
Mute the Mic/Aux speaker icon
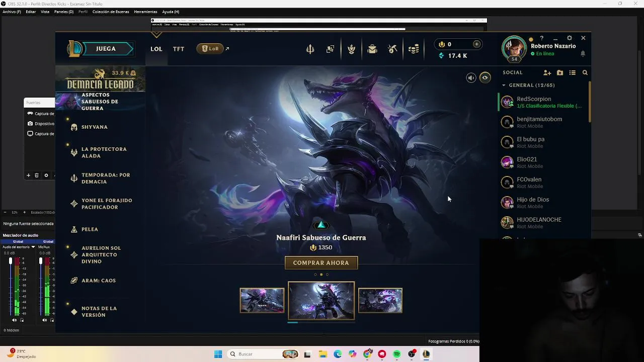tap(44, 320)
